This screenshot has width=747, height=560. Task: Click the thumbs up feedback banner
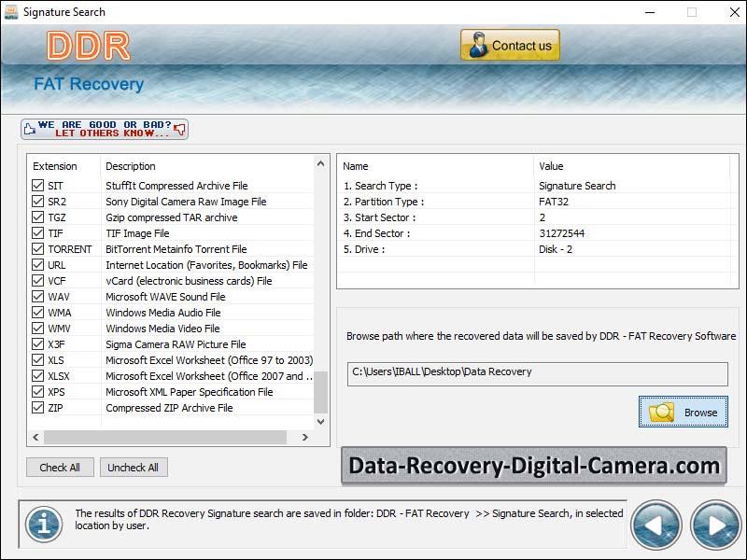tap(105, 129)
